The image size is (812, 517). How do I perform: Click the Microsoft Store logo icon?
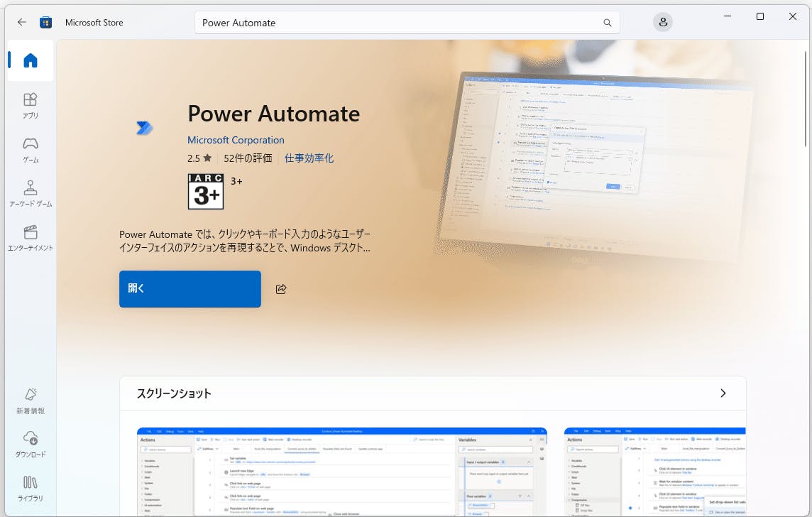[45, 22]
